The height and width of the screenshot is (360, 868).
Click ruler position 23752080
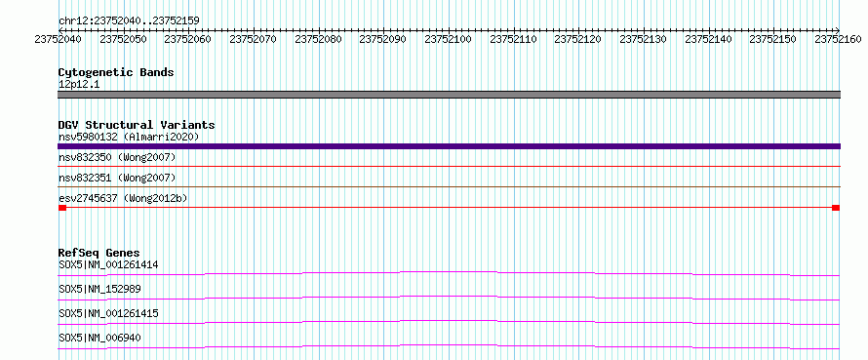point(318,39)
